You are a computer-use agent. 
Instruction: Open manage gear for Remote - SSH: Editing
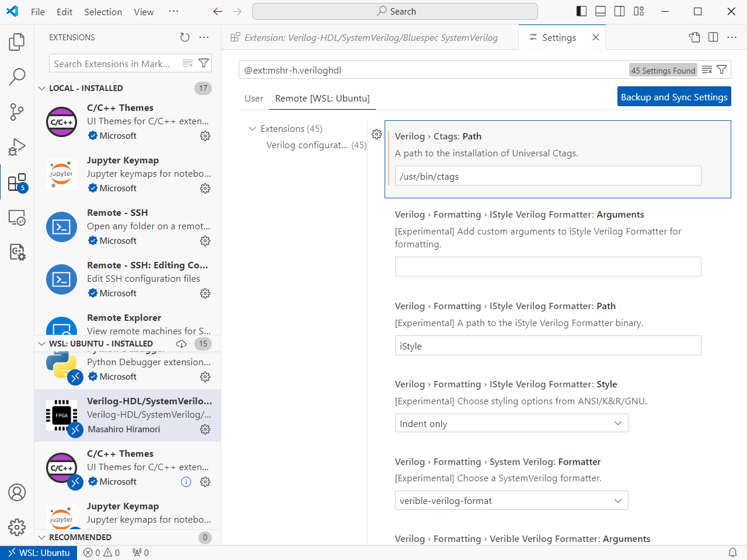205,293
